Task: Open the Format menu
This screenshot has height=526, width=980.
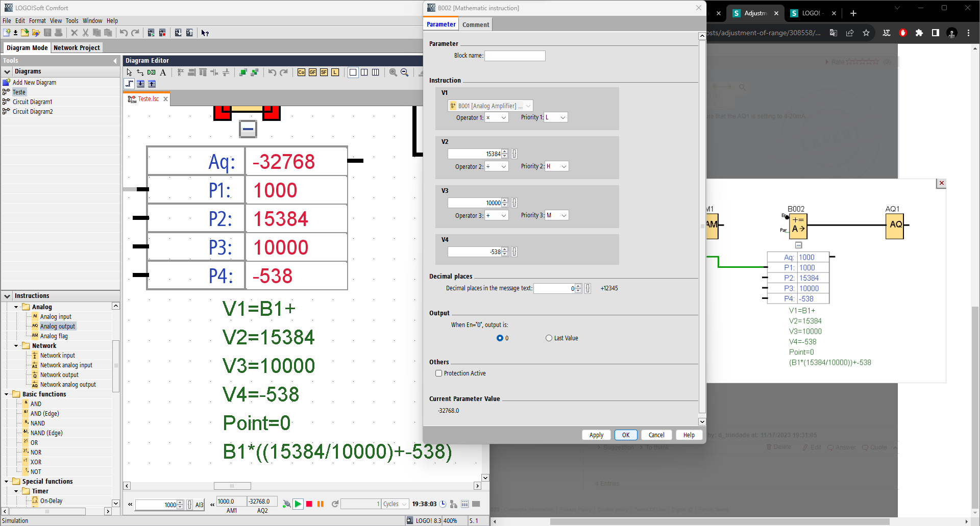Action: [x=37, y=21]
